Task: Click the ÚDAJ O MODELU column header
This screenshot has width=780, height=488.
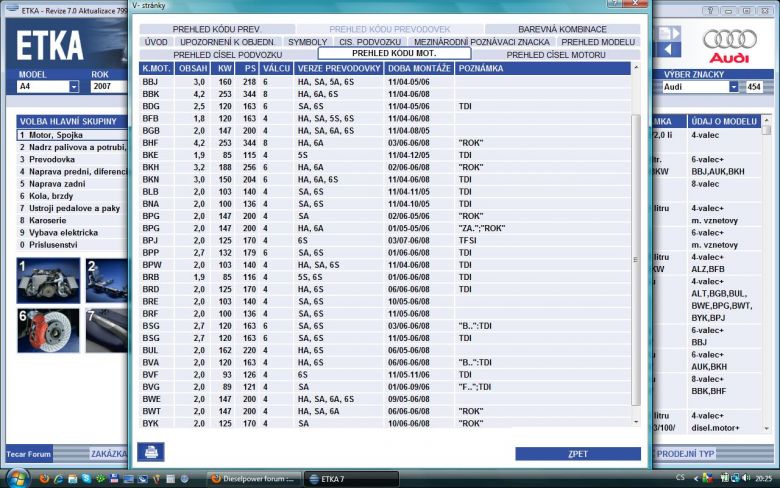Action: (724, 121)
